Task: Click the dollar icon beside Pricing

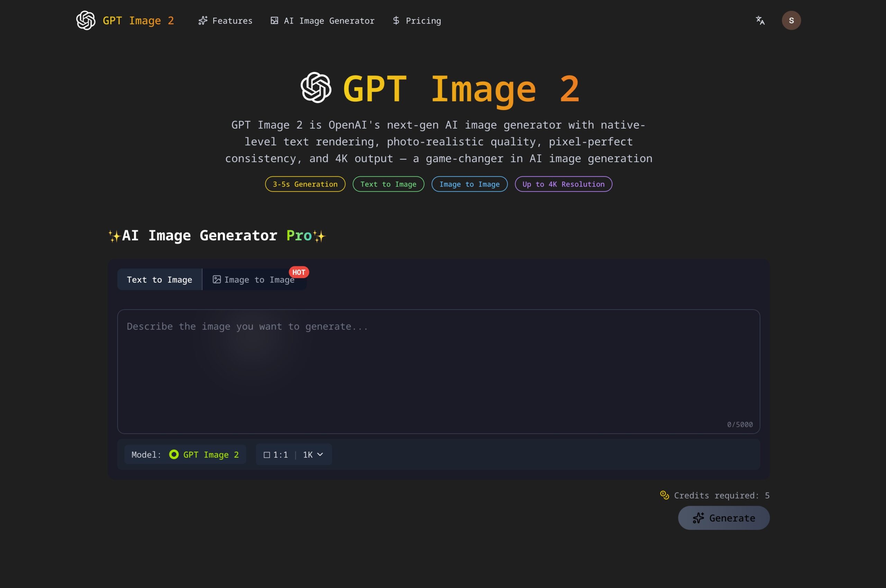Action: click(396, 21)
